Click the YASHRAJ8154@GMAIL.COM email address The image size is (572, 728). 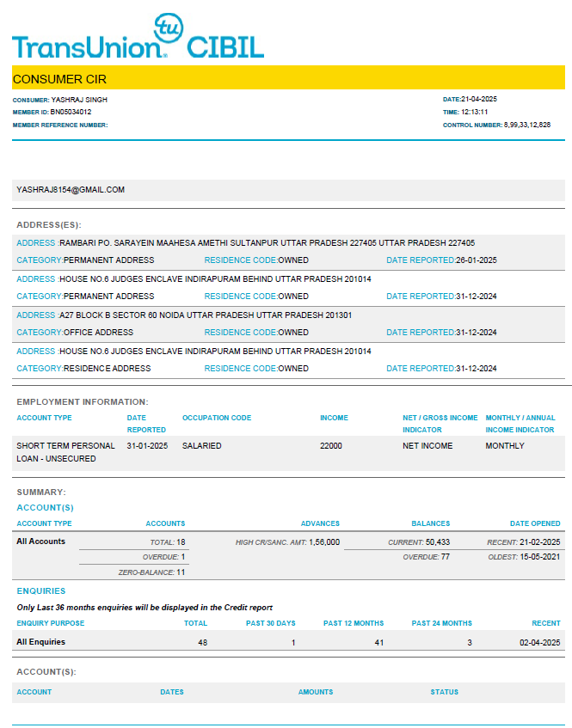click(x=71, y=190)
